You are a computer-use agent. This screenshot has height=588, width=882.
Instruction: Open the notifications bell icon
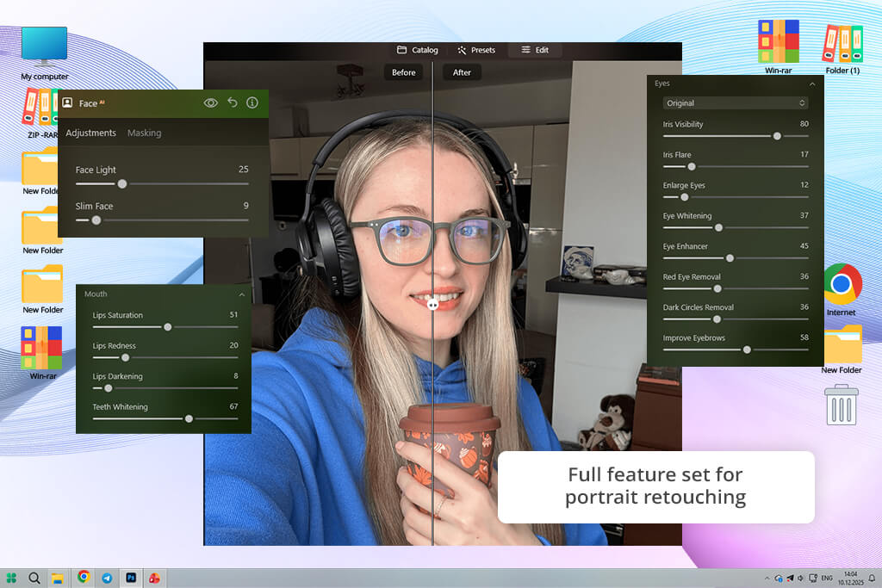pos(872,579)
